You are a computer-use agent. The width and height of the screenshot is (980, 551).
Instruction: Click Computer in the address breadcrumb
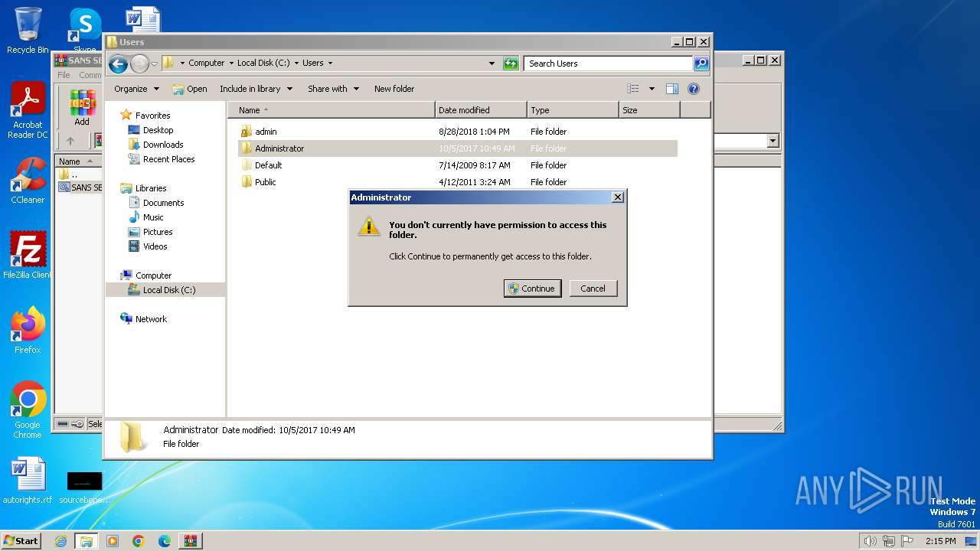pyautogui.click(x=207, y=64)
